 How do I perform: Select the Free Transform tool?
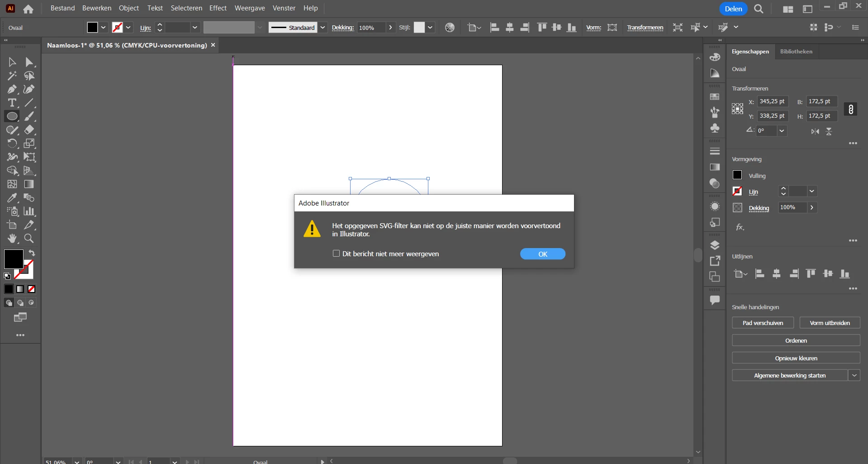(x=29, y=157)
